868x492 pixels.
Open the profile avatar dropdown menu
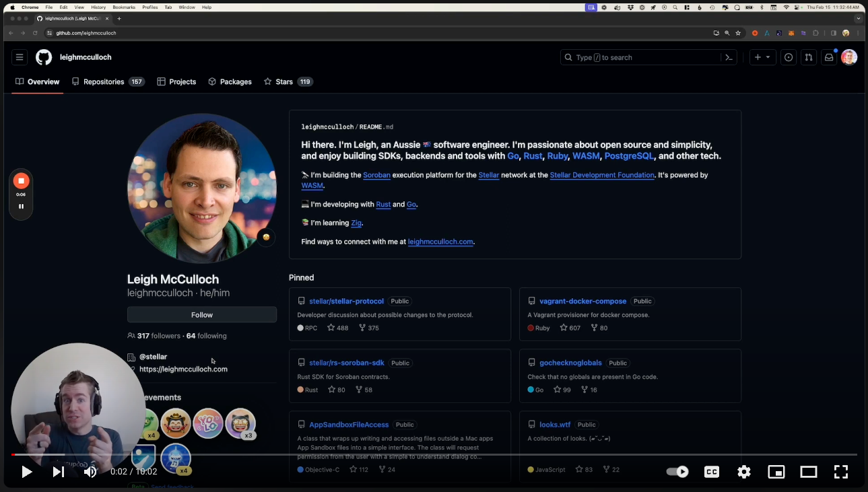[x=849, y=57]
